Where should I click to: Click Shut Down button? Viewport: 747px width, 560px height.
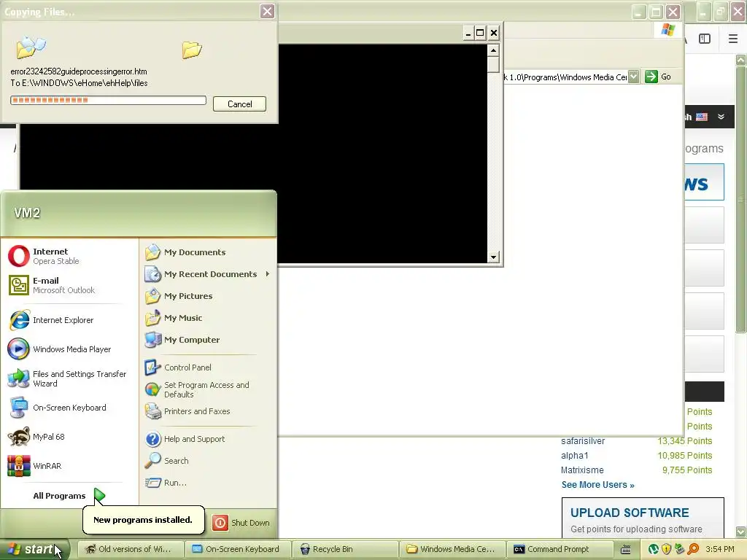(241, 523)
